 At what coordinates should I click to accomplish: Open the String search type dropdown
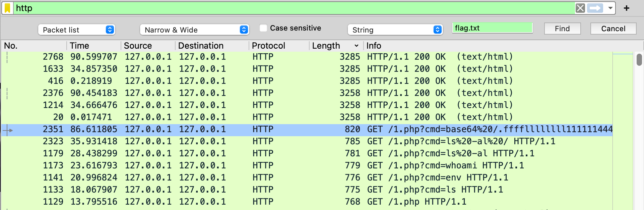click(x=395, y=30)
